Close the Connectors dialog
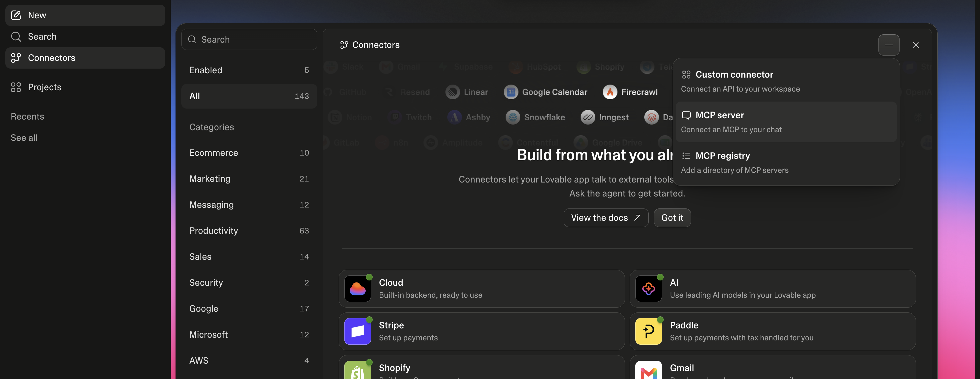Image resolution: width=980 pixels, height=379 pixels. pos(915,45)
